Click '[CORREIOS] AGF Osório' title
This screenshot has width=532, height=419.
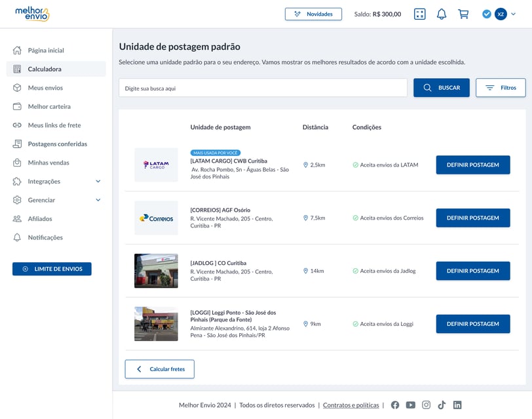(220, 210)
